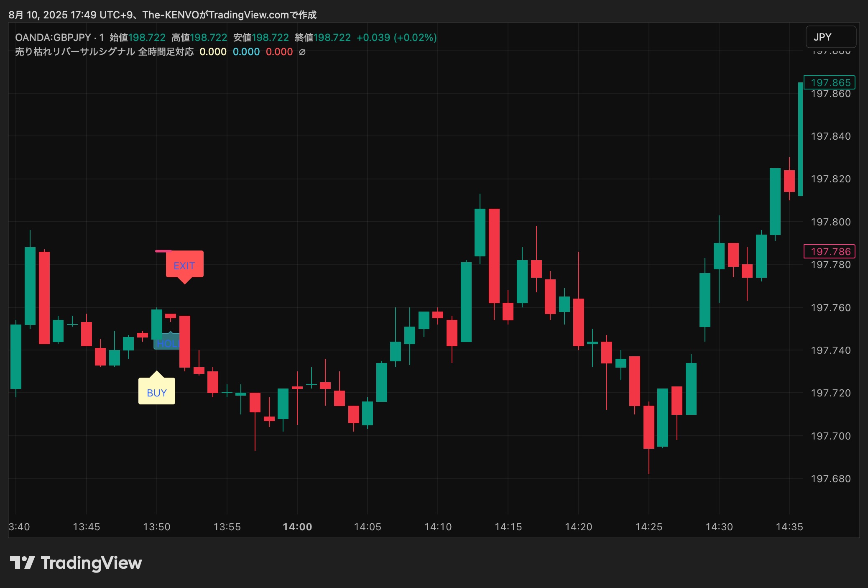Click the 197.700 price scale label
The image size is (868, 588).
click(x=830, y=436)
